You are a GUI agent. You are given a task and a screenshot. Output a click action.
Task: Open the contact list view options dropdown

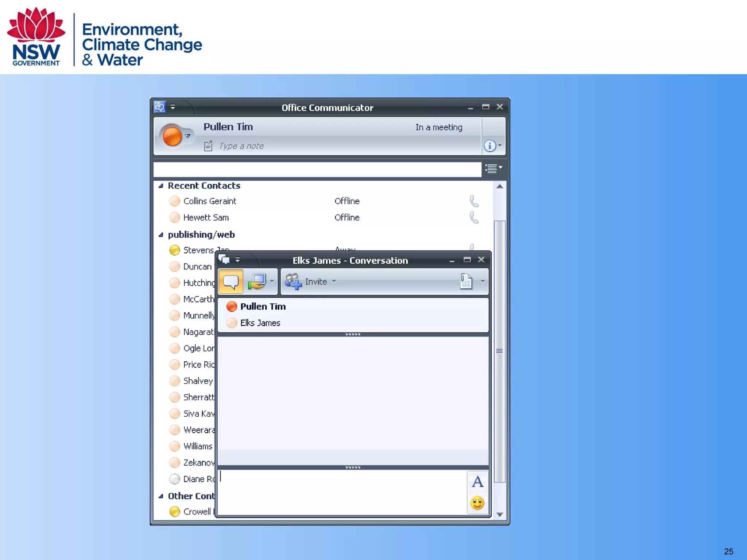pos(494,168)
